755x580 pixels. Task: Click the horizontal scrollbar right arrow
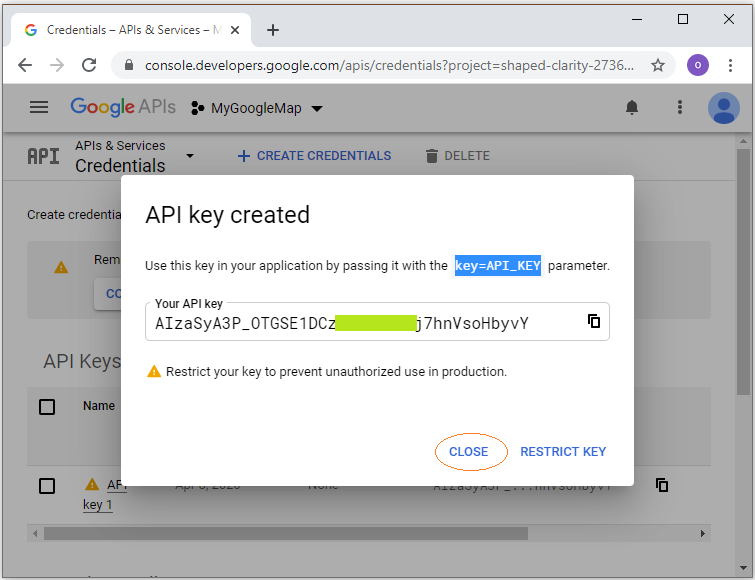point(703,533)
